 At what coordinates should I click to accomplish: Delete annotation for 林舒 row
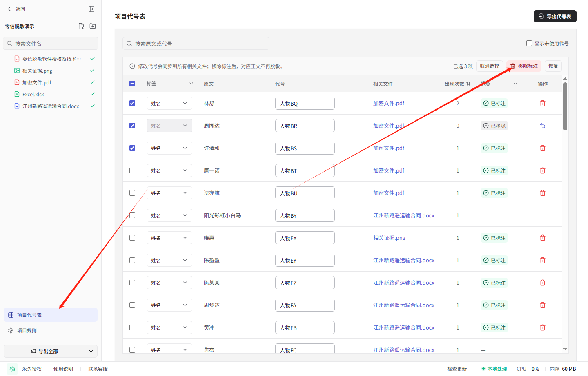click(x=543, y=103)
